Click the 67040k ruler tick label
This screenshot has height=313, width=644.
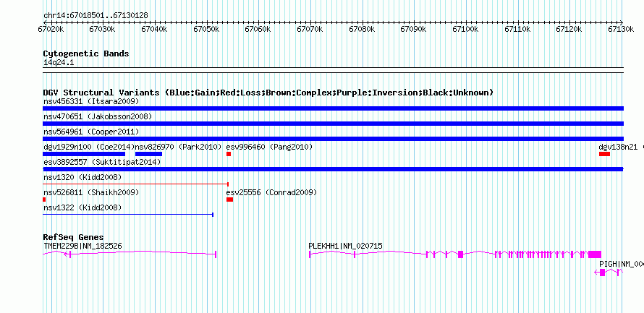(x=154, y=30)
